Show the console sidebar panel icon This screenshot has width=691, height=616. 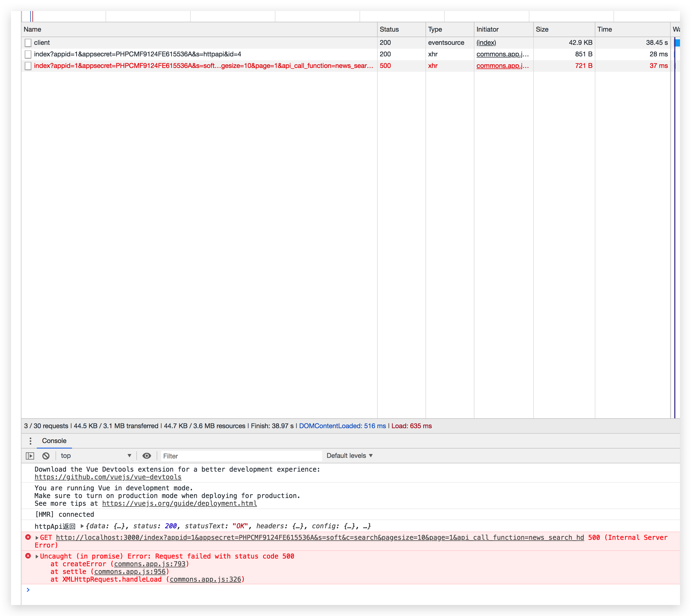click(x=30, y=456)
